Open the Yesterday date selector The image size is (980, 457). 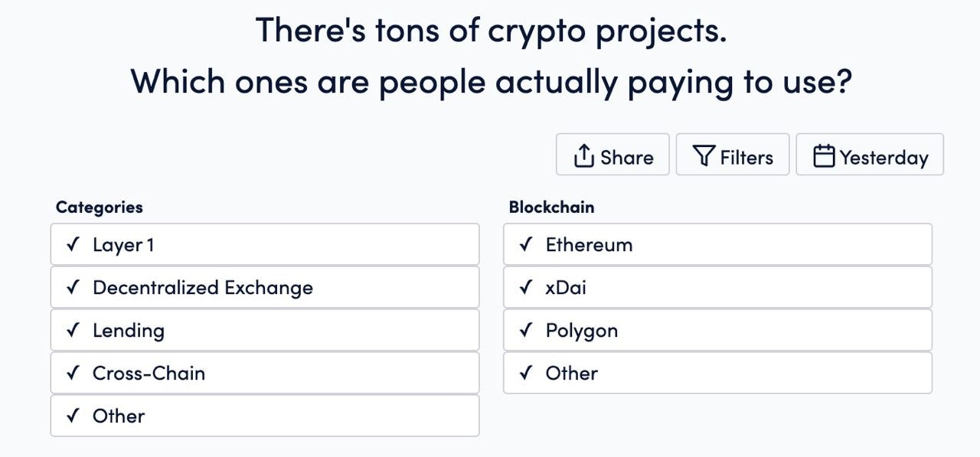(x=870, y=154)
